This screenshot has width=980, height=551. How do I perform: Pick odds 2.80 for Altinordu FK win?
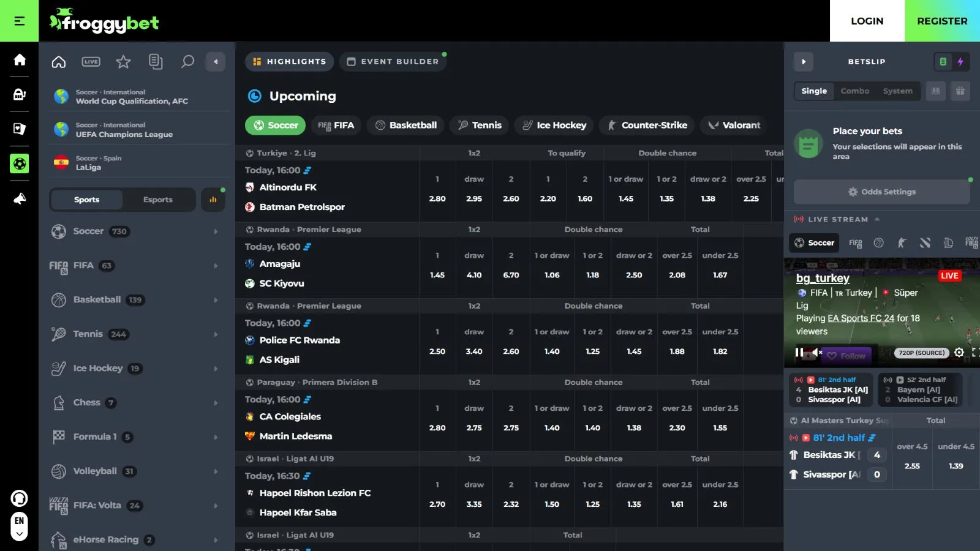437,199
